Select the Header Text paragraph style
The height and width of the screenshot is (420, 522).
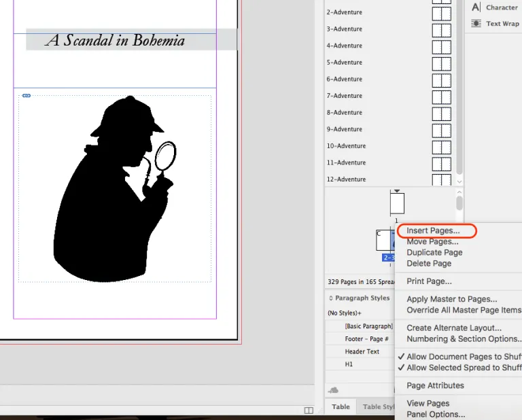pos(362,351)
